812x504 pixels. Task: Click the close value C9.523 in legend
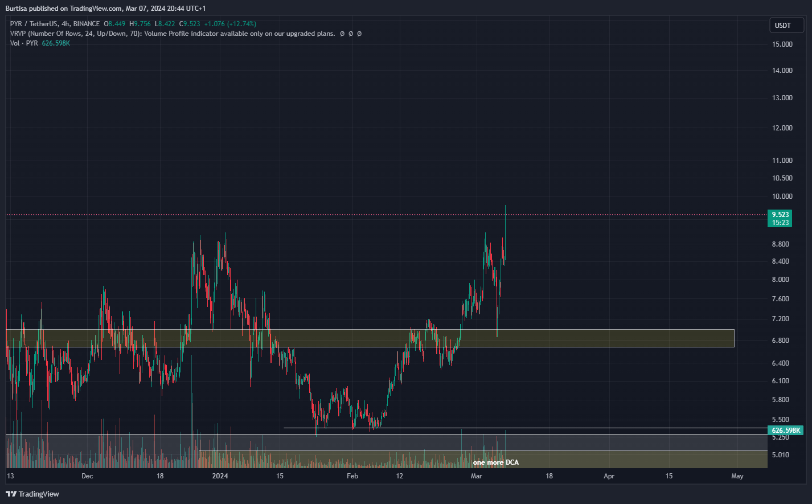click(x=190, y=24)
